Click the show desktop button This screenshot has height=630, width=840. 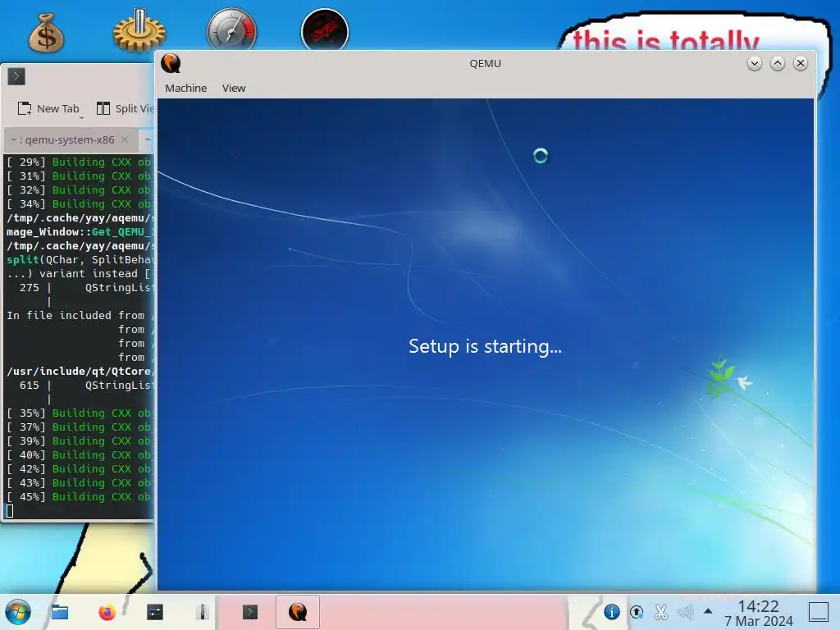(x=819, y=612)
